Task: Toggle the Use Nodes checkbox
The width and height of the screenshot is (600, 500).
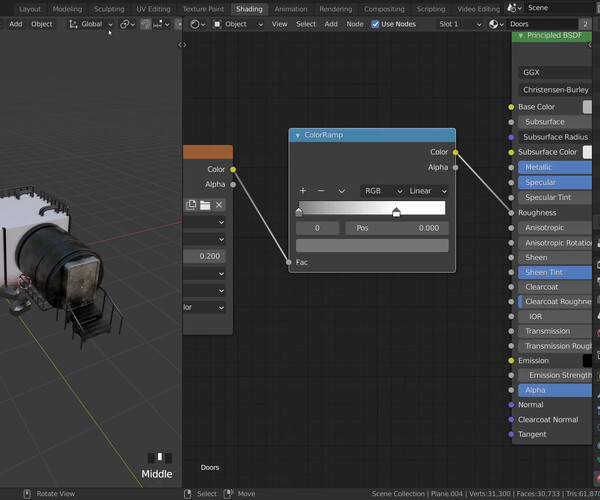Action: pyautogui.click(x=375, y=24)
